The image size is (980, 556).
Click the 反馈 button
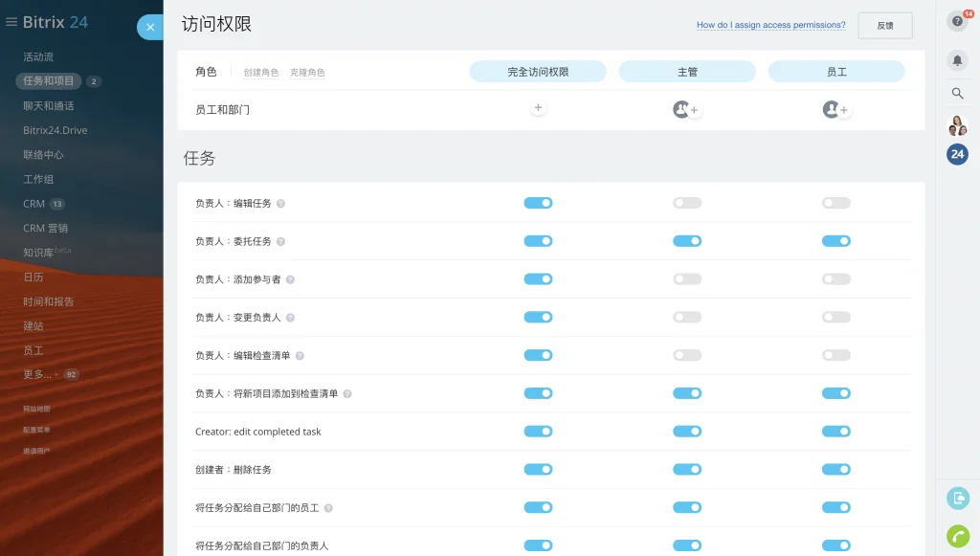pos(885,26)
